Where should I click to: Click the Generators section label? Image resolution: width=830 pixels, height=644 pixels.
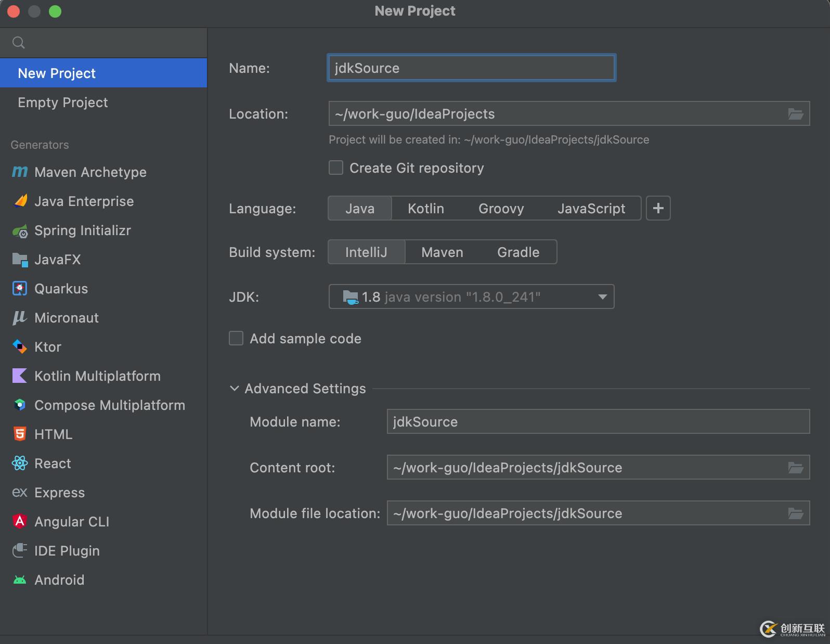point(40,145)
